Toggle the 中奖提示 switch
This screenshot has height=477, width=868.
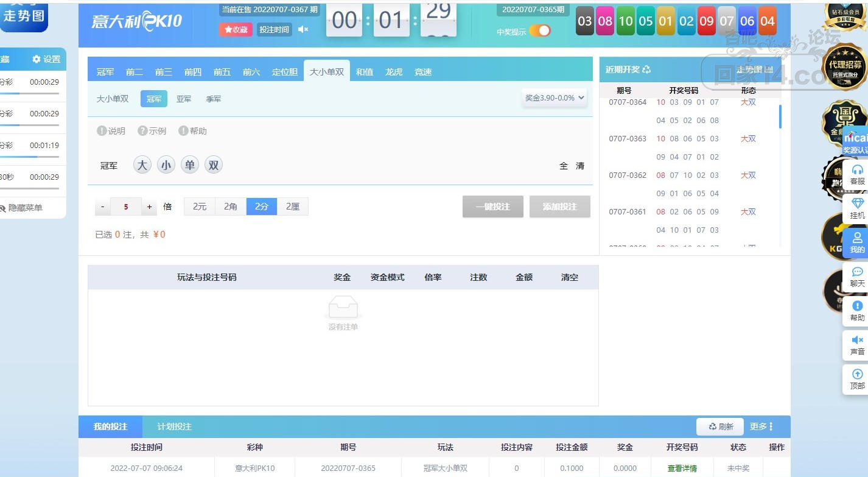click(539, 31)
